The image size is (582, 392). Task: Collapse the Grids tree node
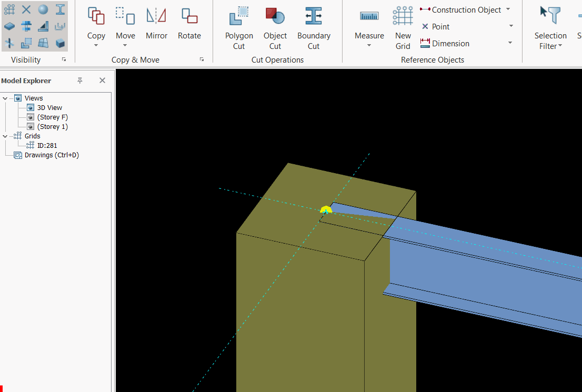click(x=5, y=136)
